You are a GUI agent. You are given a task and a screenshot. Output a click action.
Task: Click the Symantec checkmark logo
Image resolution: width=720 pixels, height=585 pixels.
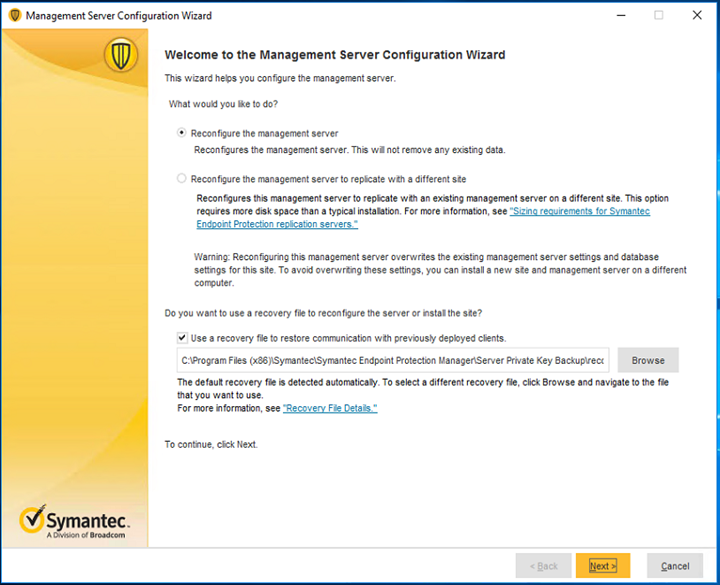32,519
